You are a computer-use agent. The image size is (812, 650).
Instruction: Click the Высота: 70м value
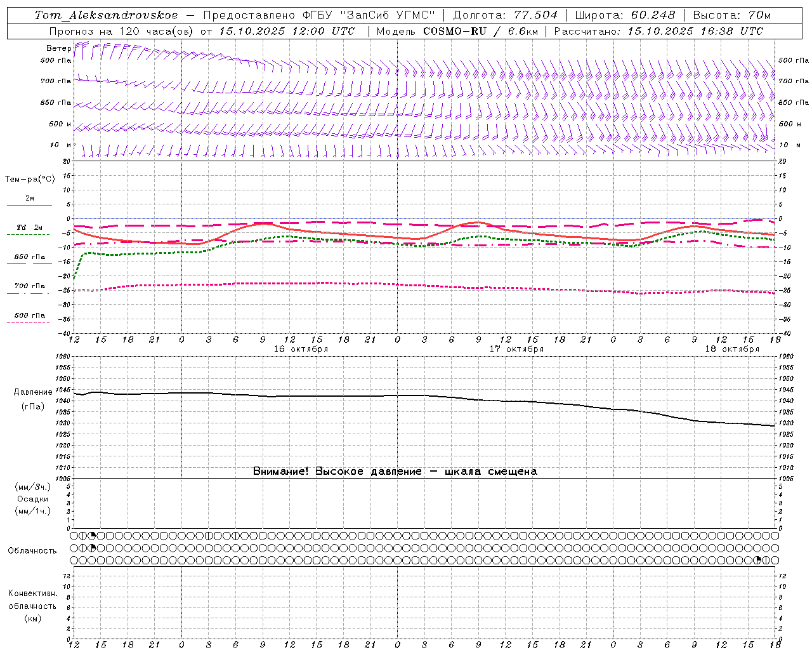tap(732, 15)
